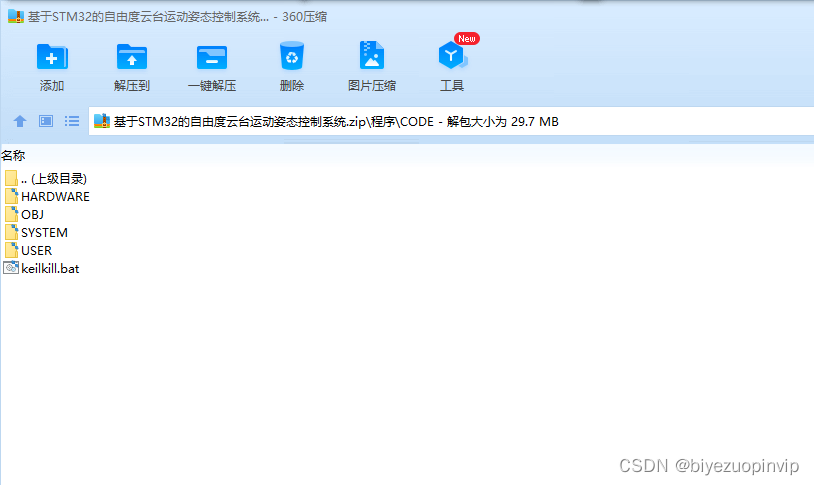
Task: Click the 一键解压 one-click extract icon
Action: [212, 57]
